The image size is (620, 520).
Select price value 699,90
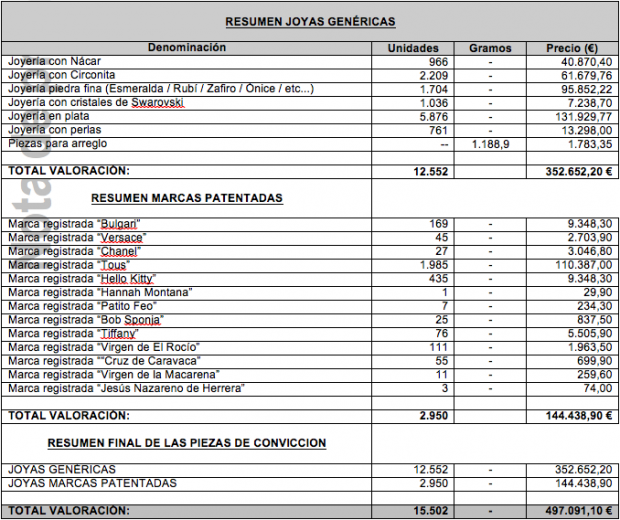click(594, 361)
